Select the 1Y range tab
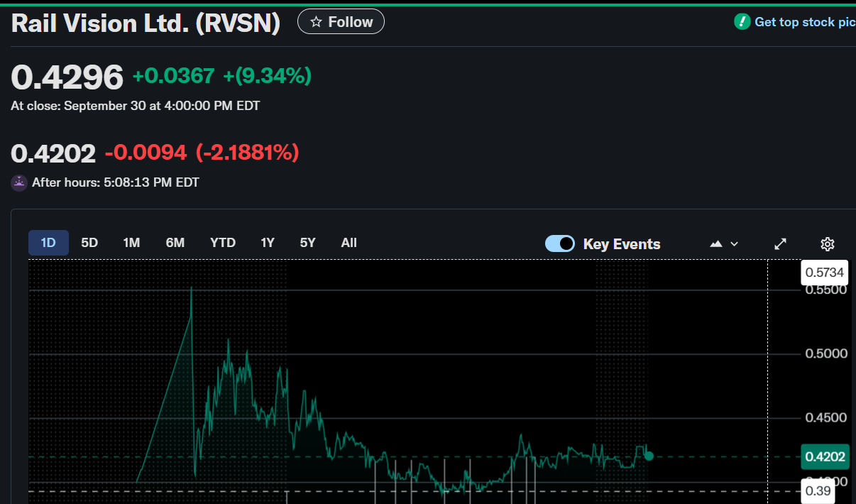This screenshot has width=856, height=504. 268,243
